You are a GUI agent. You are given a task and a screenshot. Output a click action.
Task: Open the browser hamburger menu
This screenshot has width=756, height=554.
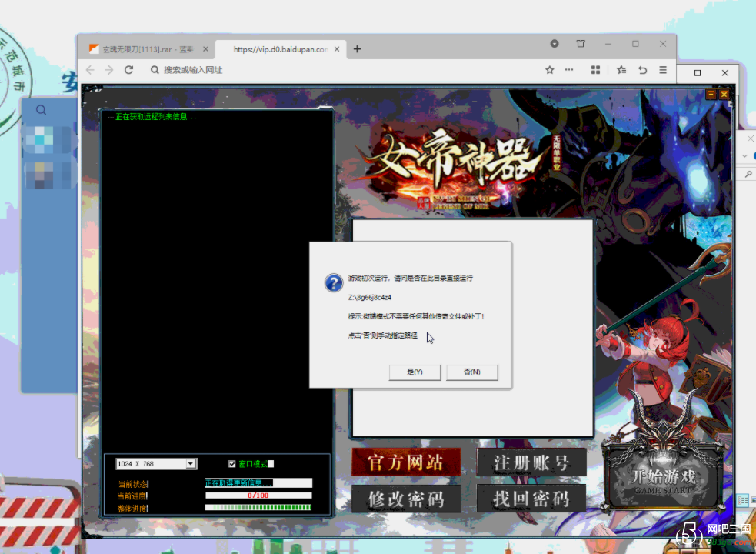tap(663, 70)
